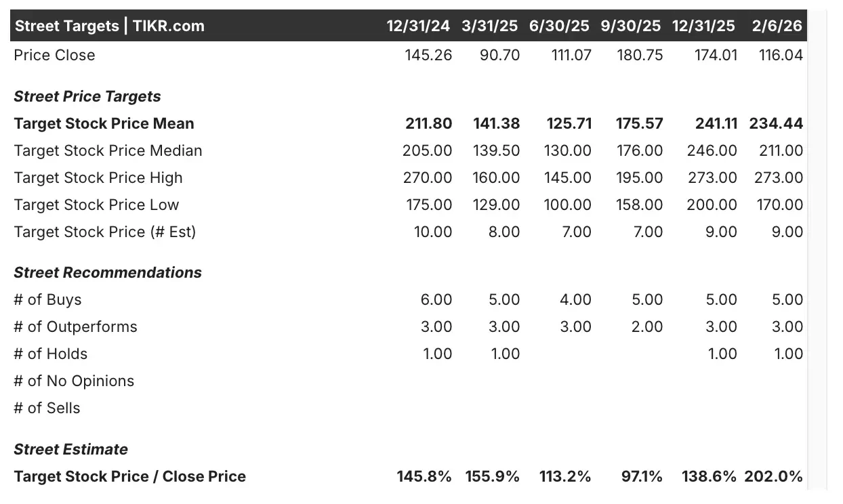Screen dimensions: 843x504
Task: Click the Target Stock Price Median label
Action: (x=108, y=150)
